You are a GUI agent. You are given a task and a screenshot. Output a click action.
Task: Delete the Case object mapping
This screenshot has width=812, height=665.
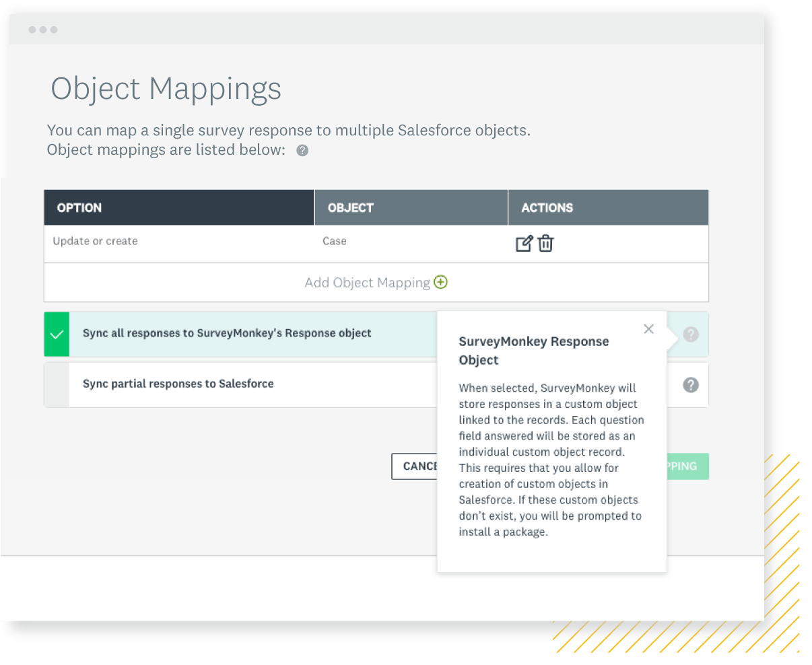pyautogui.click(x=545, y=244)
